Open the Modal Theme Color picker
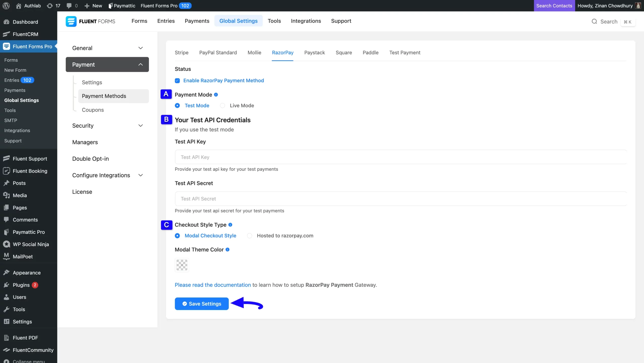The width and height of the screenshot is (644, 363). (x=182, y=265)
